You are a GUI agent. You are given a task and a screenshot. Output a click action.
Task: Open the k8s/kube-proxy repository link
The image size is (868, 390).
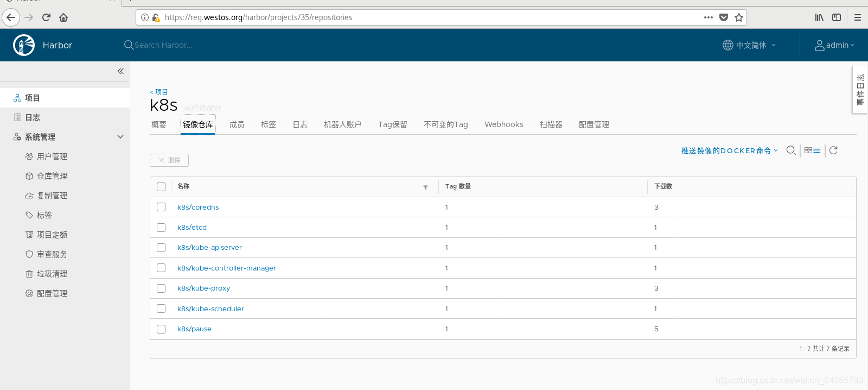point(203,288)
